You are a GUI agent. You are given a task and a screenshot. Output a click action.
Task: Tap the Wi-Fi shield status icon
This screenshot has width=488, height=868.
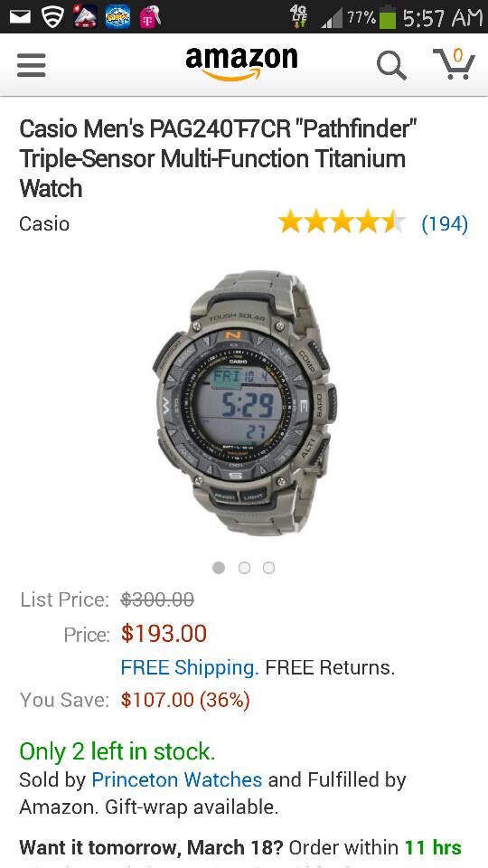[x=52, y=17]
